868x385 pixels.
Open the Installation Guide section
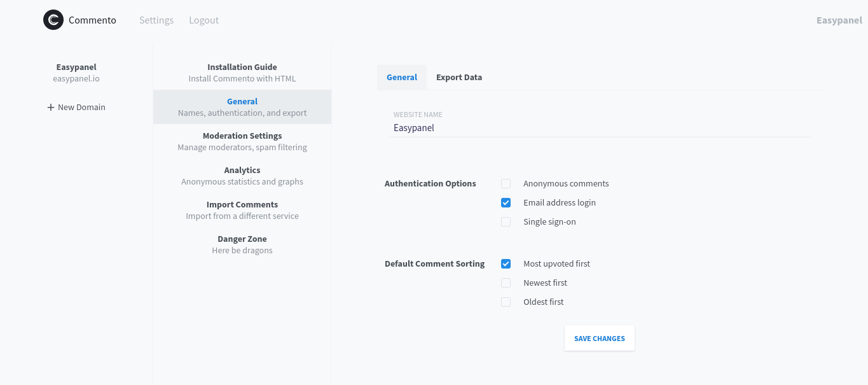(x=242, y=73)
